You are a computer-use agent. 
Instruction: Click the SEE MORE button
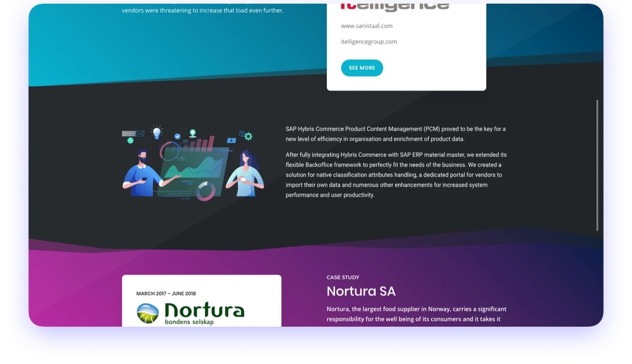coord(362,68)
